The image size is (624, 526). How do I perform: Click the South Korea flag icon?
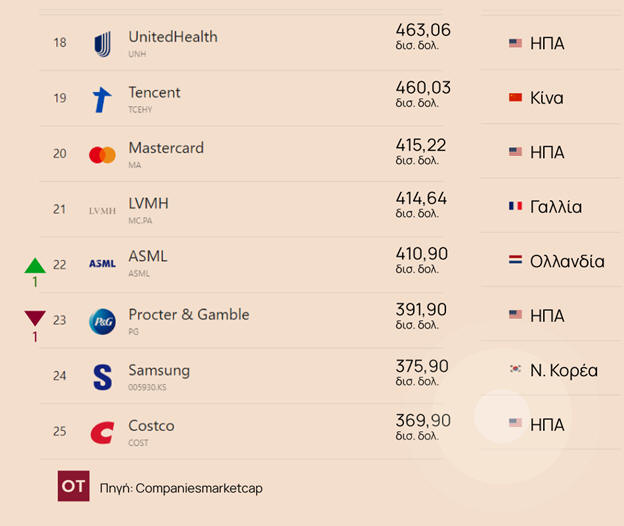516,370
